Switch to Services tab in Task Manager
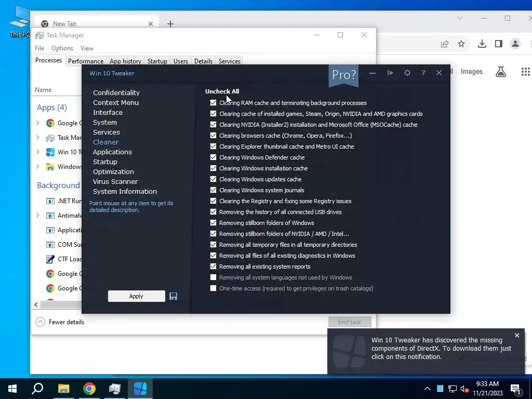This screenshot has width=532, height=399. click(229, 61)
